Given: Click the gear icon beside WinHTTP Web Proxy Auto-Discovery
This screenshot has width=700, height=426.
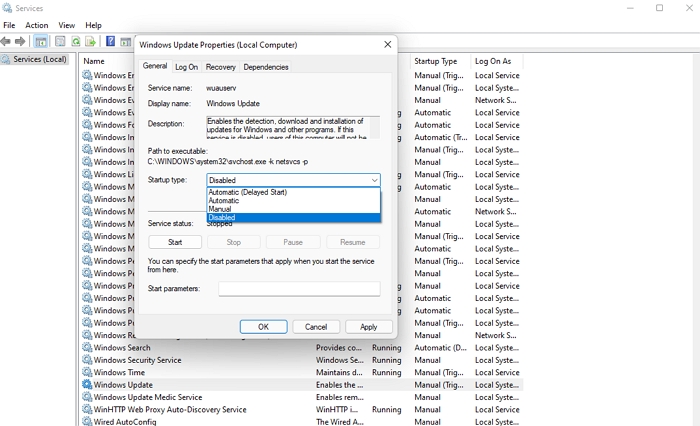Looking at the screenshot, I should 87,409.
